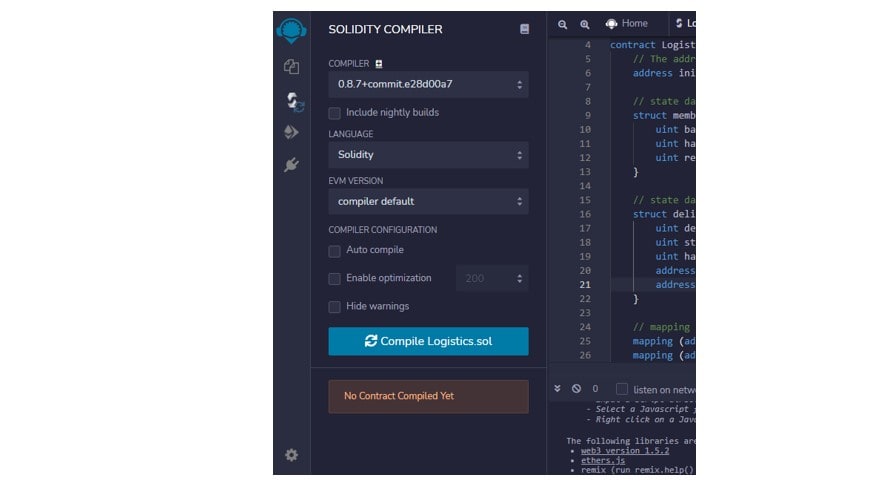Collapse terminal with double-chevron icon
This screenshot has height=489, width=869.
[x=558, y=389]
